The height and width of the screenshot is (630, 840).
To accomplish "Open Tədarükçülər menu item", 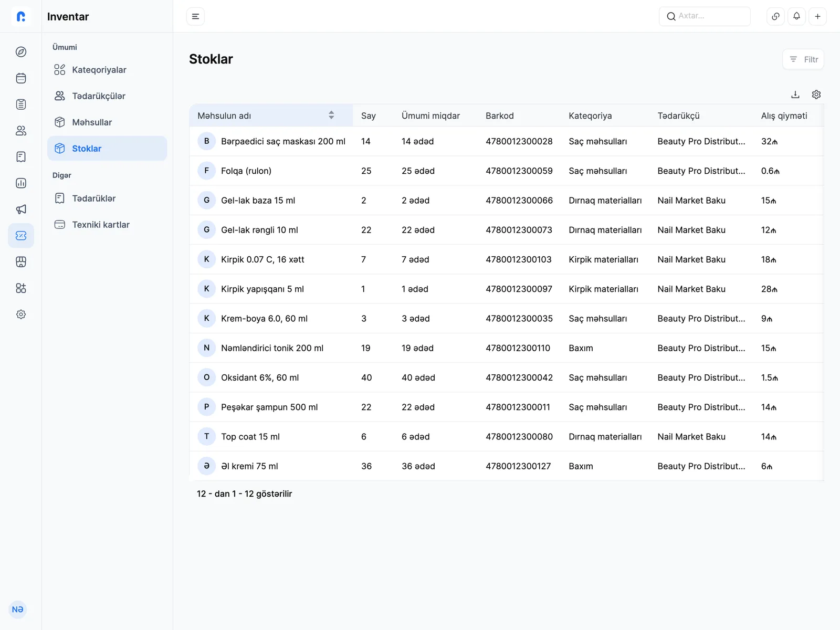I will pyautogui.click(x=107, y=96).
